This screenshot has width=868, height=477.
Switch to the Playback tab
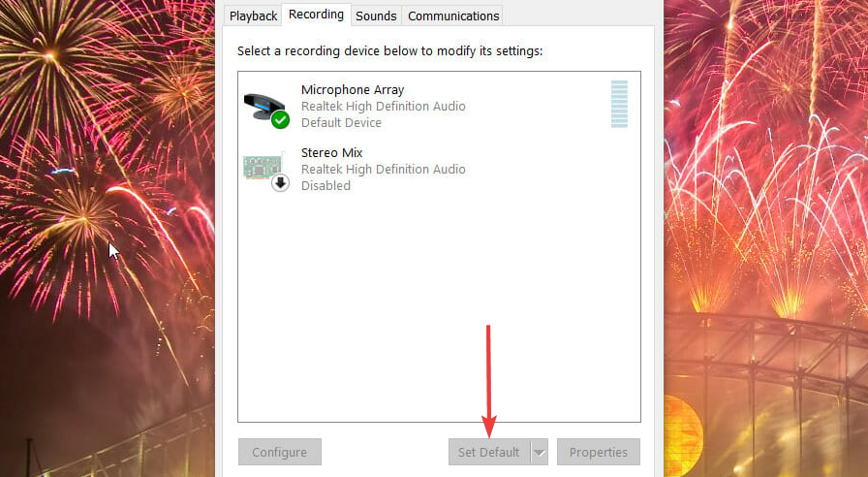(253, 16)
